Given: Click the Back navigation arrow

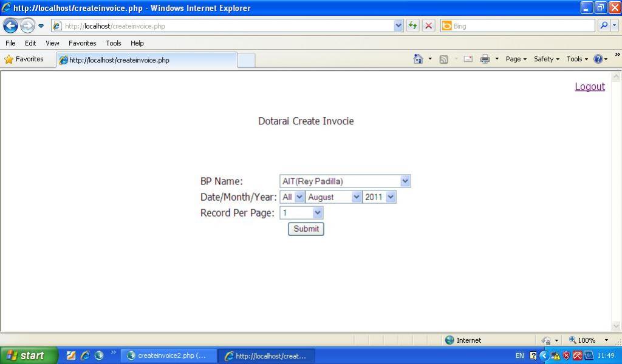Looking at the screenshot, I should point(10,25).
